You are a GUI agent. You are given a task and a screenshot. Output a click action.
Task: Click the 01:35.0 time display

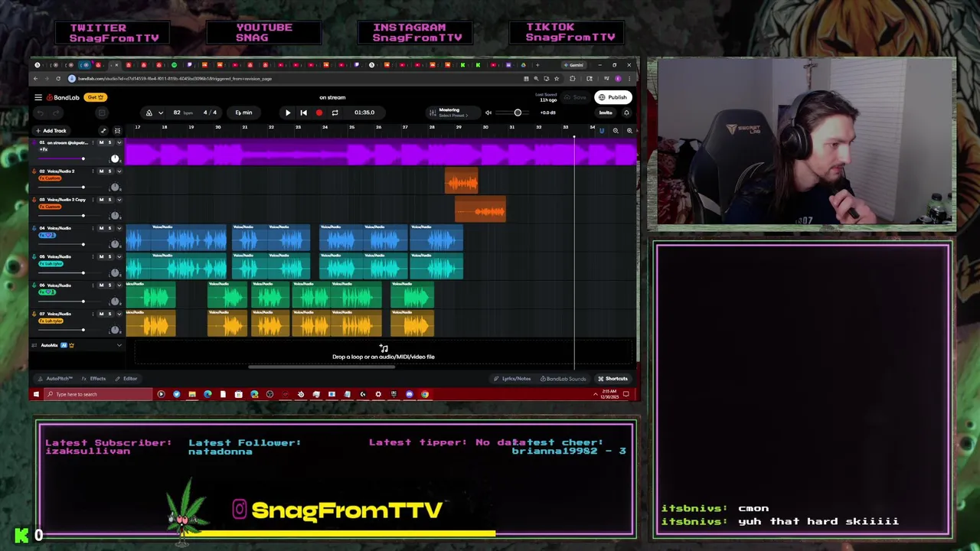point(364,112)
